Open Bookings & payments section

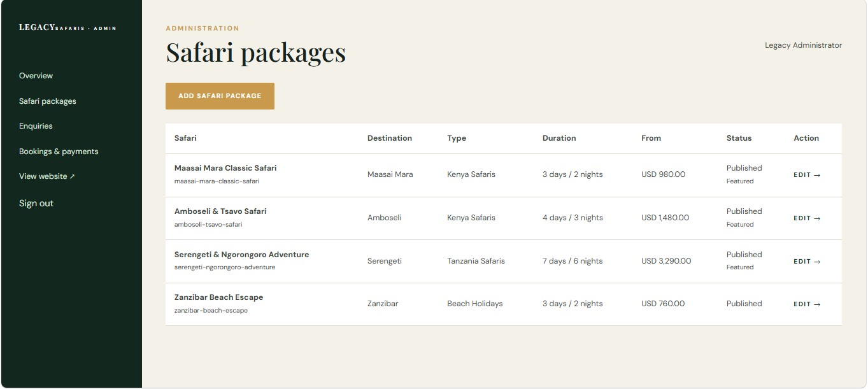coord(59,152)
